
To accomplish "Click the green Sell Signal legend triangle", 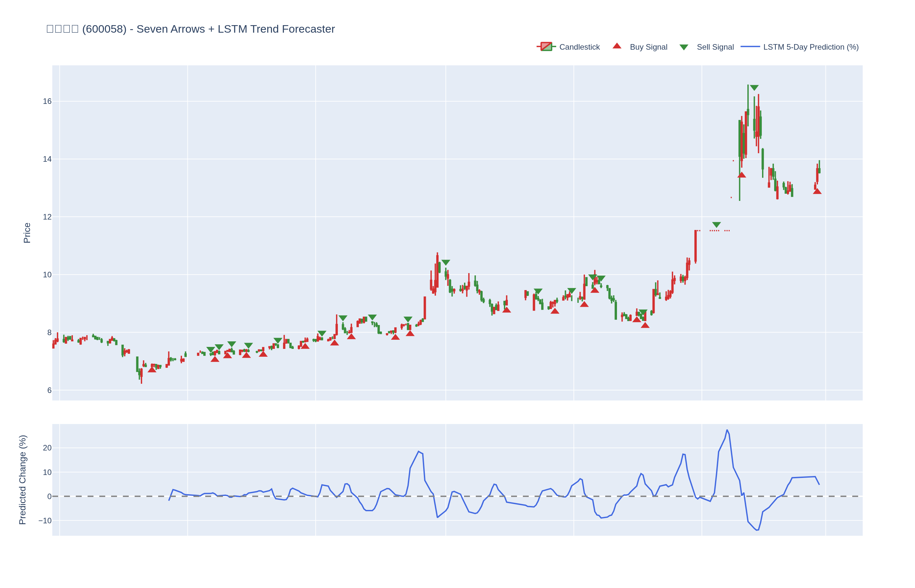I will point(684,47).
